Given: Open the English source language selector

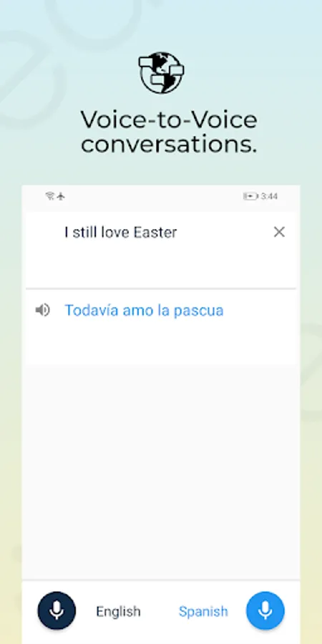Looking at the screenshot, I should (x=118, y=612).
